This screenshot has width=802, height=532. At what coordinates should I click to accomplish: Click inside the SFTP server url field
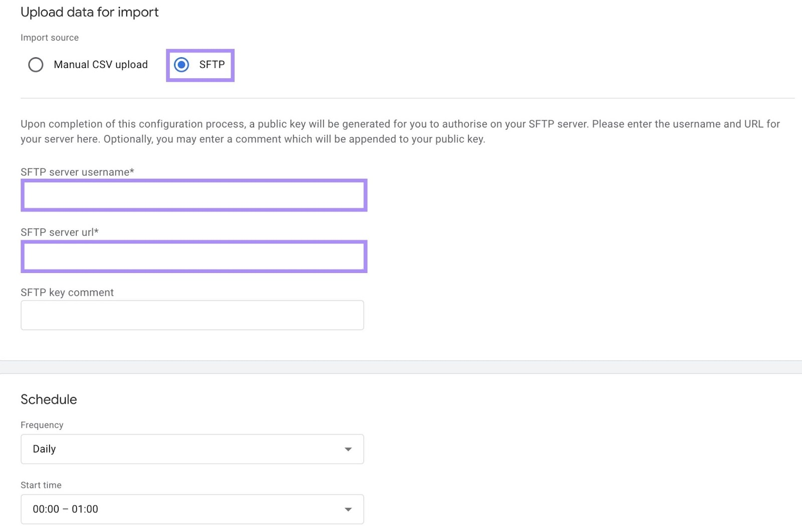[193, 256]
